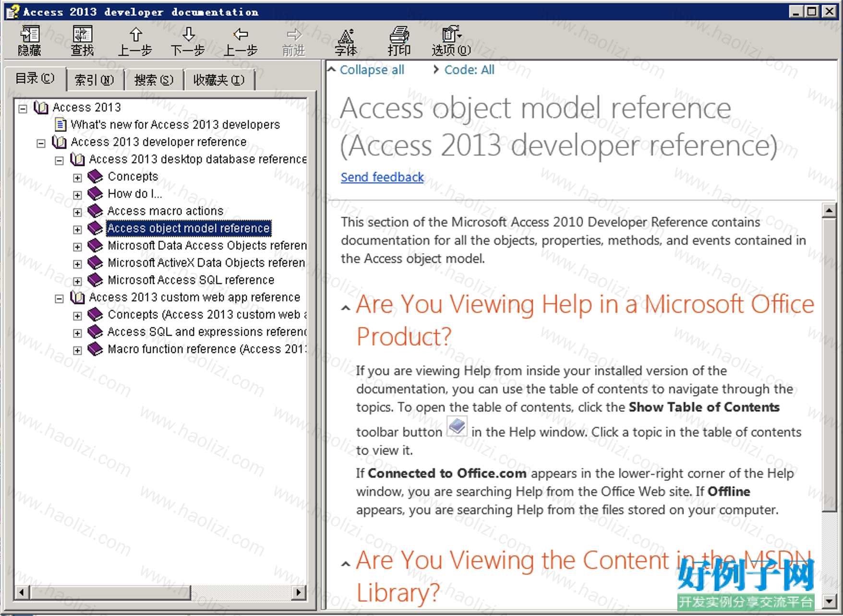This screenshot has width=843, height=616.
Task: Open the 搜索(S) search tab
Action: tap(154, 80)
